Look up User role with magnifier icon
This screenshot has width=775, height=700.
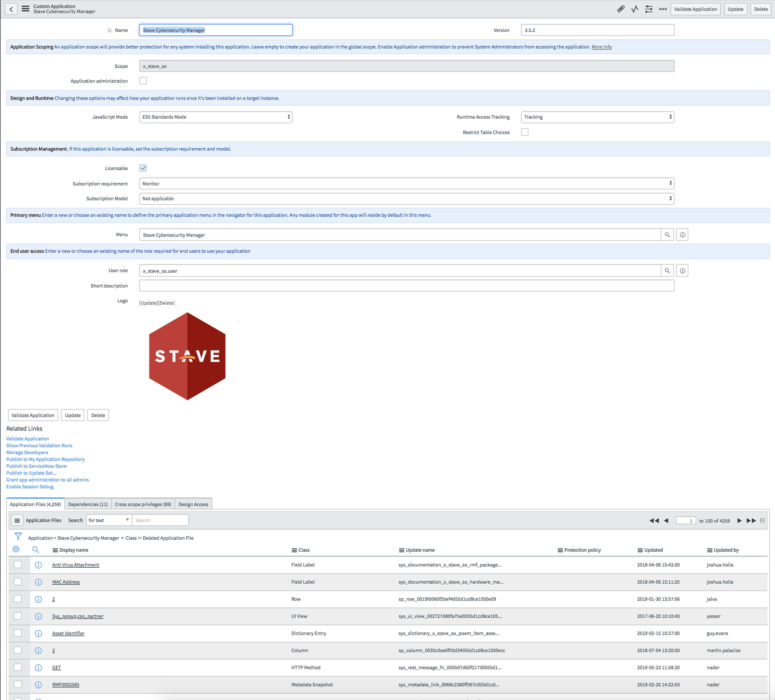tap(667, 271)
